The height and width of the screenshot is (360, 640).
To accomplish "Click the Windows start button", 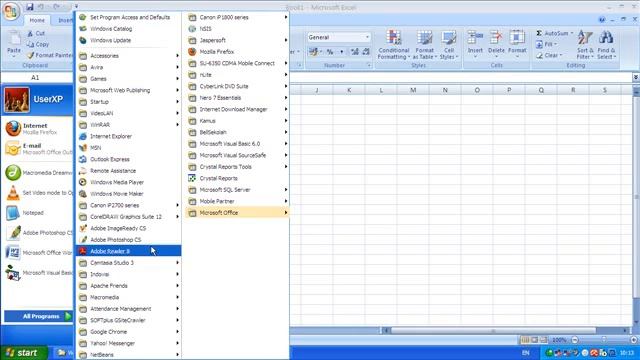I will (x=24, y=353).
